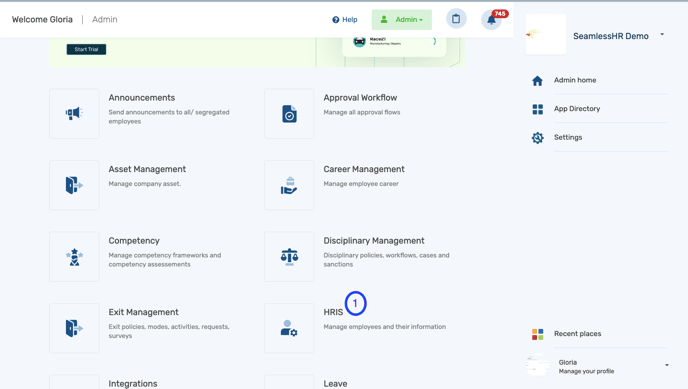688x389 pixels.
Task: Click the Help question mark icon
Action: pos(336,20)
